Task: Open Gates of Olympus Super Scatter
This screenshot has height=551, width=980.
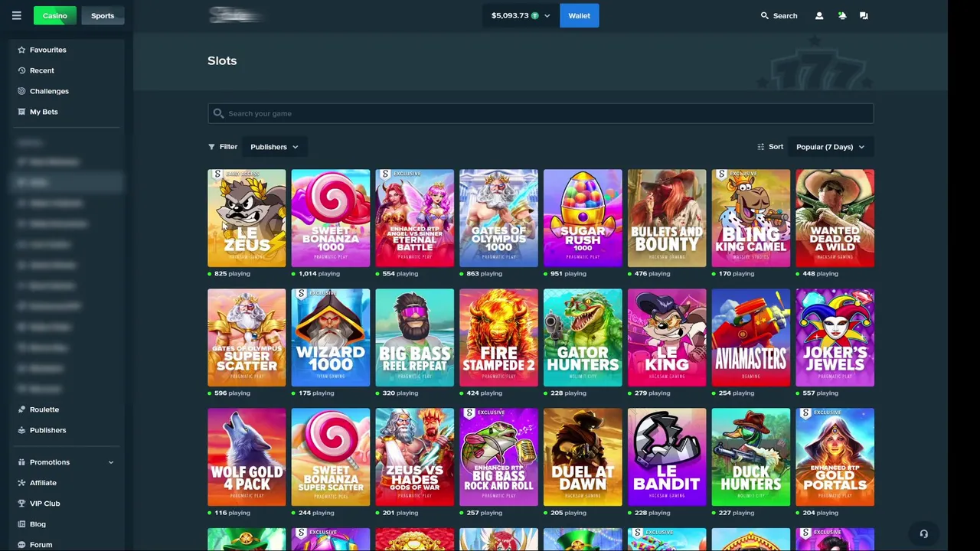Action: (x=247, y=337)
